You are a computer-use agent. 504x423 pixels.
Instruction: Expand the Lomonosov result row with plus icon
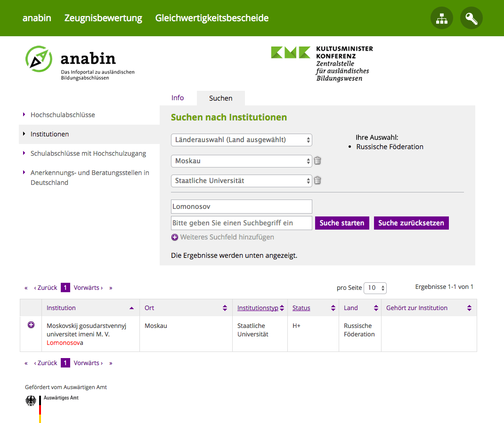click(31, 325)
